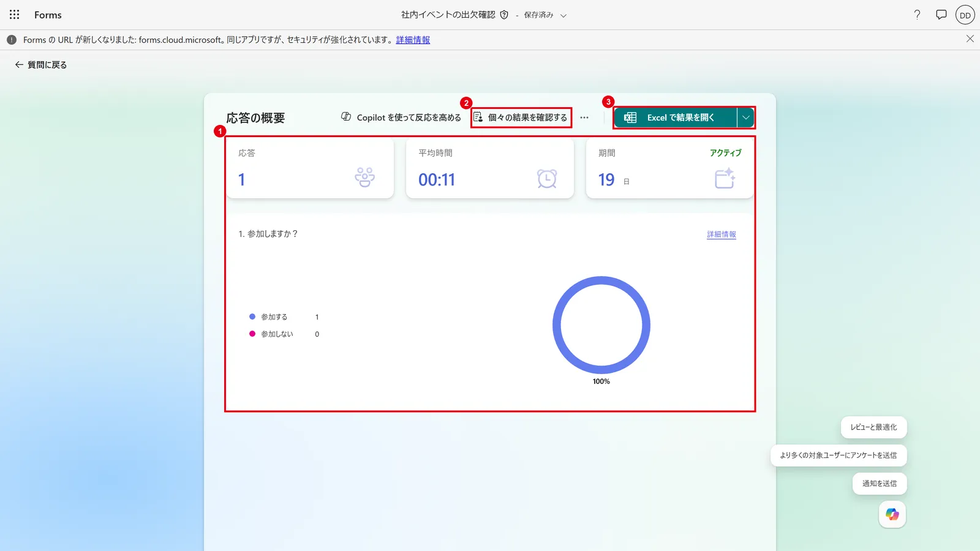Expand the Excel button dropdown arrow
980x551 pixels.
point(745,118)
